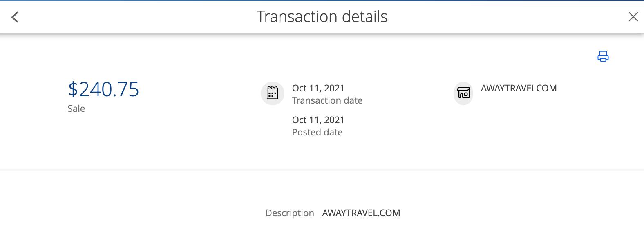This screenshot has height=226, width=644.
Task: Click the thin blue line atop the header
Action: (322, 0)
